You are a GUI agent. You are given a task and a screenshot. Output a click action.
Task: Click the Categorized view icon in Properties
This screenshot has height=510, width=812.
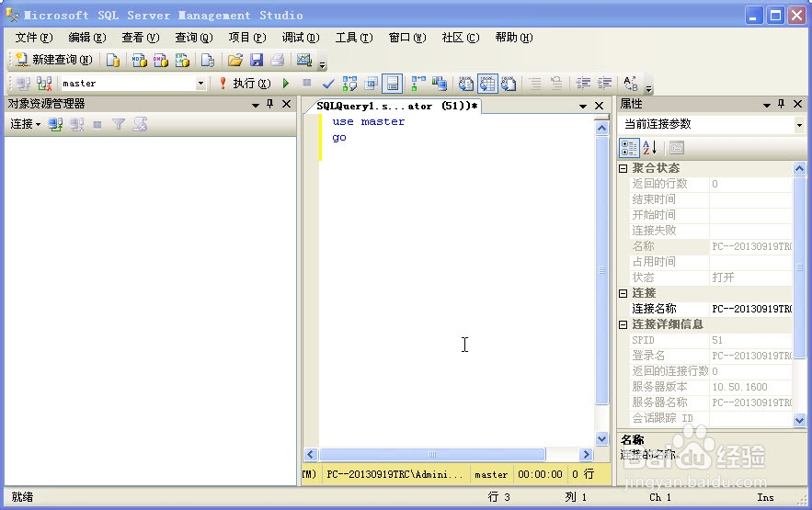coord(629,148)
